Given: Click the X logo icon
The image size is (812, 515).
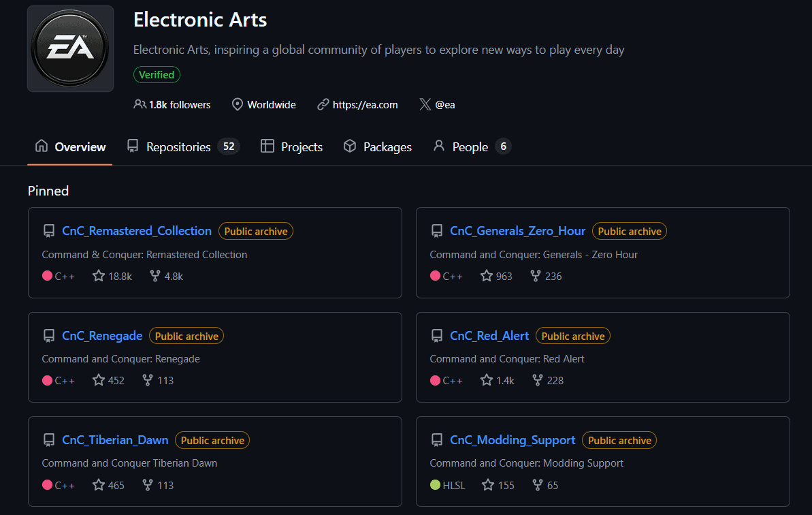Looking at the screenshot, I should pyautogui.click(x=425, y=104).
